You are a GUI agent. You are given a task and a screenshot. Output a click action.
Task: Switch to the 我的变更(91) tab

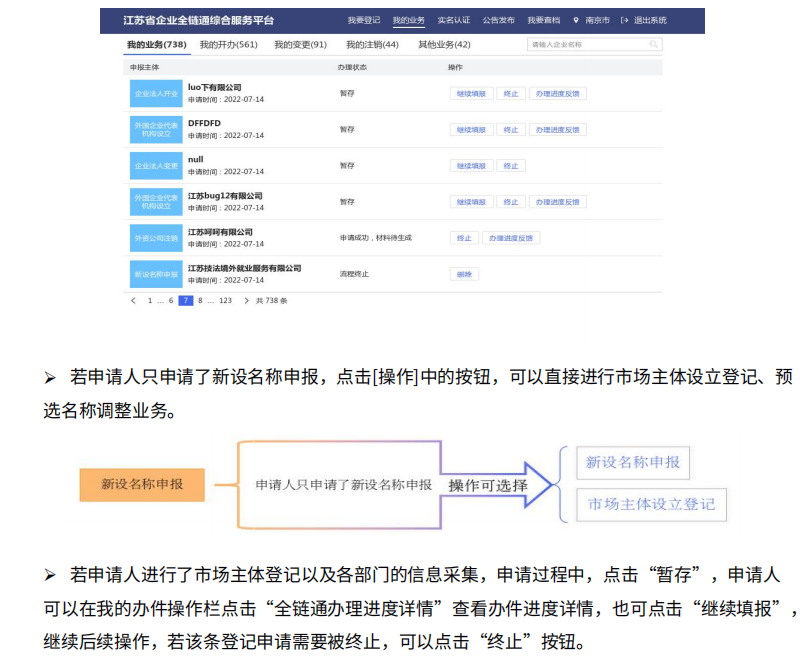click(x=301, y=45)
